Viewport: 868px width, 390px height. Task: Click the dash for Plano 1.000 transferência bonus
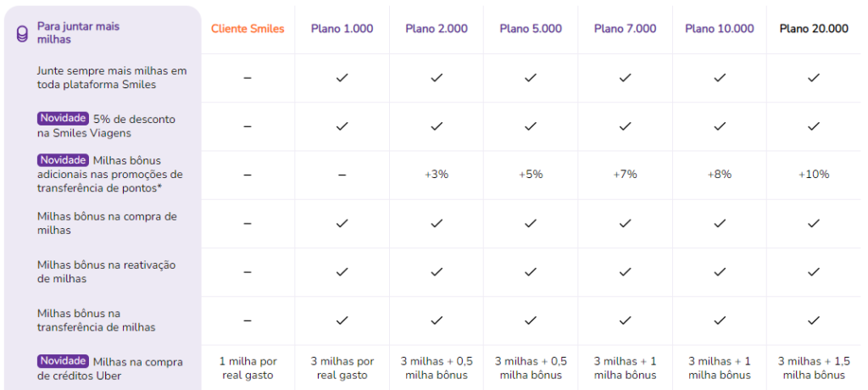coord(342,175)
